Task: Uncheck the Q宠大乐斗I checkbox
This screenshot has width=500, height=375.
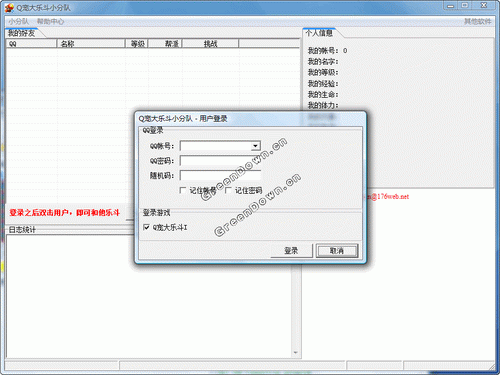Action: click(x=146, y=227)
